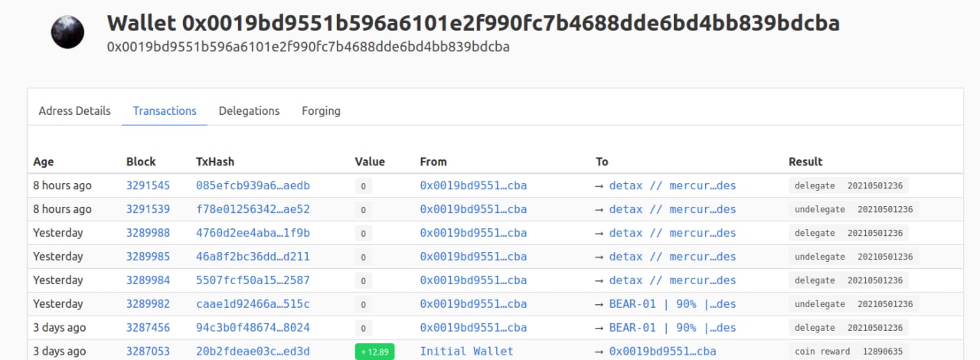Image resolution: width=980 pixels, height=360 pixels.
Task: Click the Result column header
Action: click(x=805, y=162)
